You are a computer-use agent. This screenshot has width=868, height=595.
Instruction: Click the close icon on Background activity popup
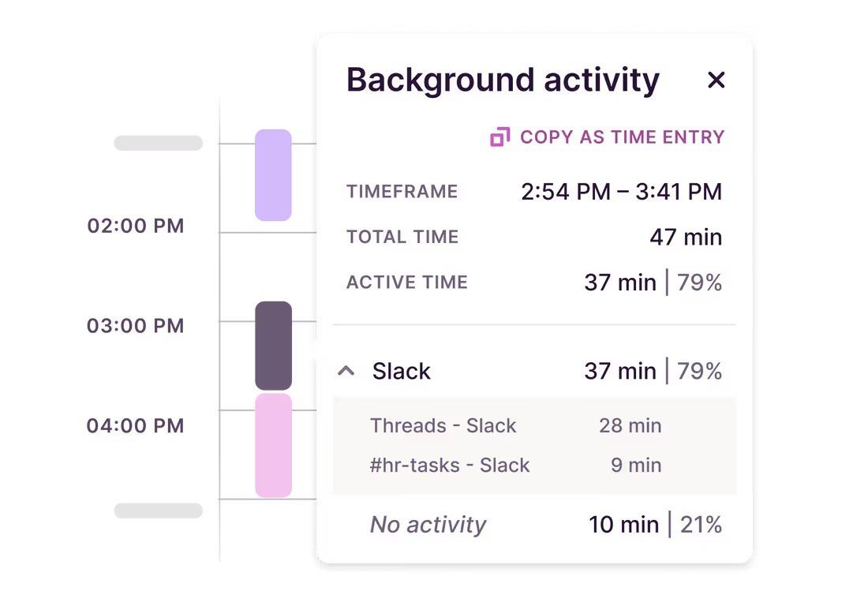716,80
